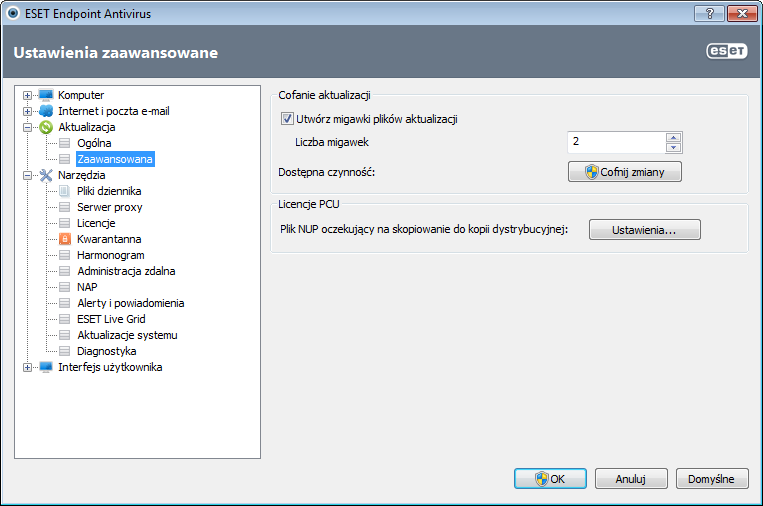Open Serwer proxy settings
The height and width of the screenshot is (506, 763).
click(x=109, y=207)
